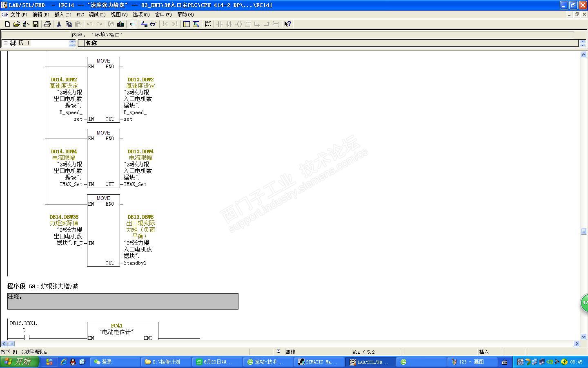This screenshot has height=368, width=588.
Task: Toggle the Overviews panel
Action: (187, 24)
